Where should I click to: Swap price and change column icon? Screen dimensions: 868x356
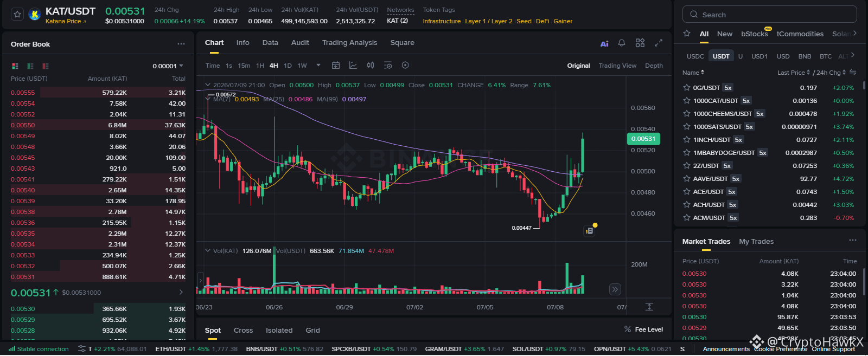pyautogui.click(x=853, y=72)
